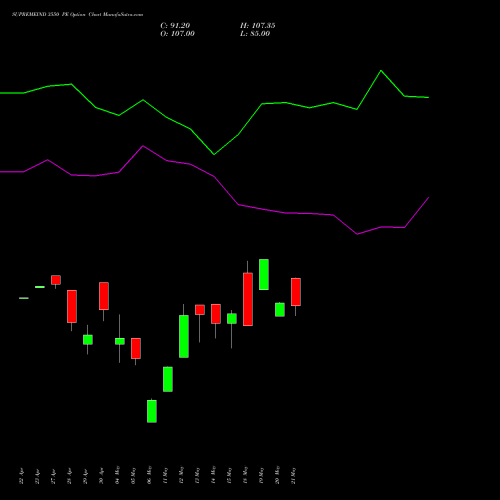Select the 06 May date label
The width and height of the screenshot is (500, 500).
150,475
